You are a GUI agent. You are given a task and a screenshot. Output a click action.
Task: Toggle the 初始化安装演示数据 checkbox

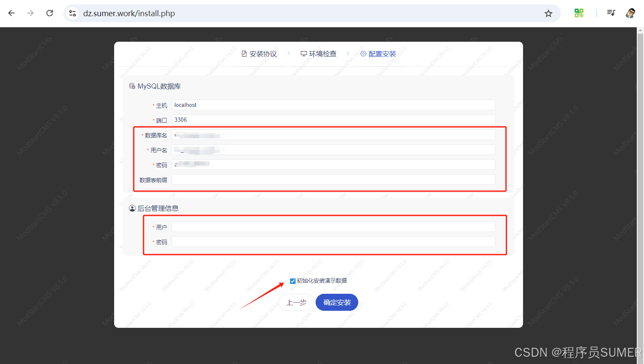point(293,281)
